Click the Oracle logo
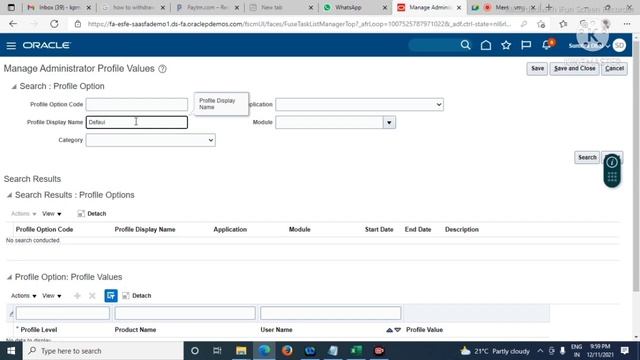 [47, 45]
